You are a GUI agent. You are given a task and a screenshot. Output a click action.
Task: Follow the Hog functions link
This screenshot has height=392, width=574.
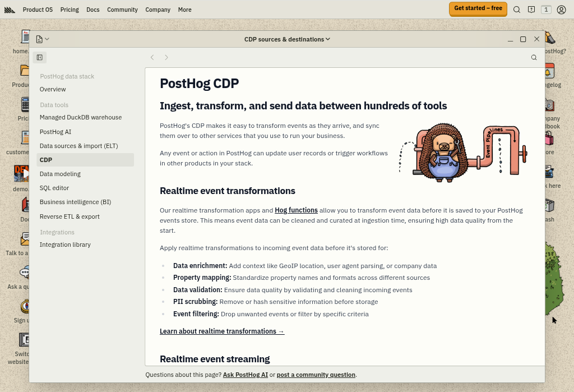(x=296, y=210)
